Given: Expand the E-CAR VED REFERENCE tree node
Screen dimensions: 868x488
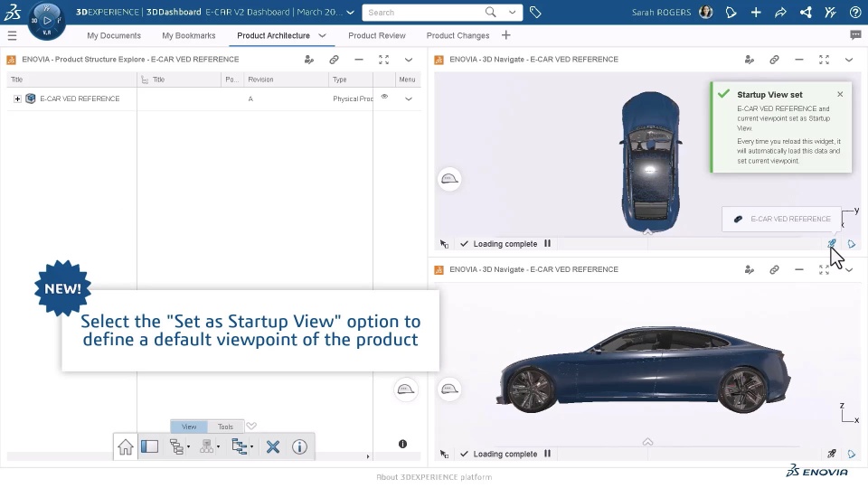Looking at the screenshot, I should (17, 99).
